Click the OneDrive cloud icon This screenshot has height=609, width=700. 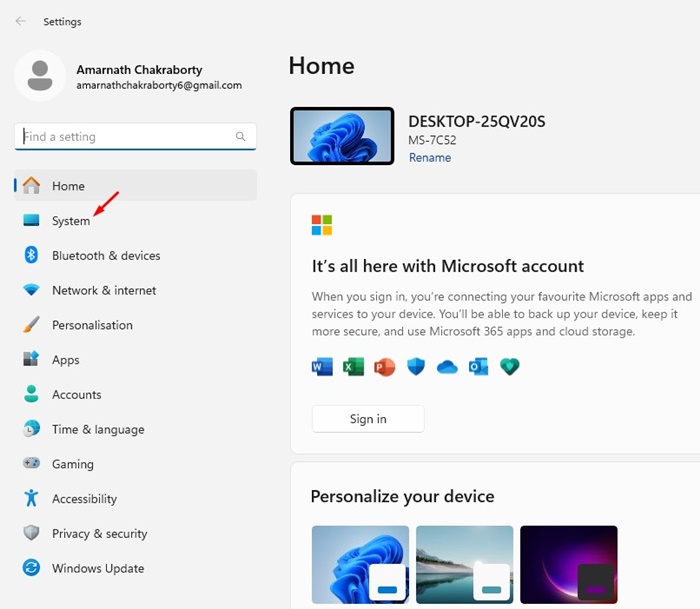[447, 367]
